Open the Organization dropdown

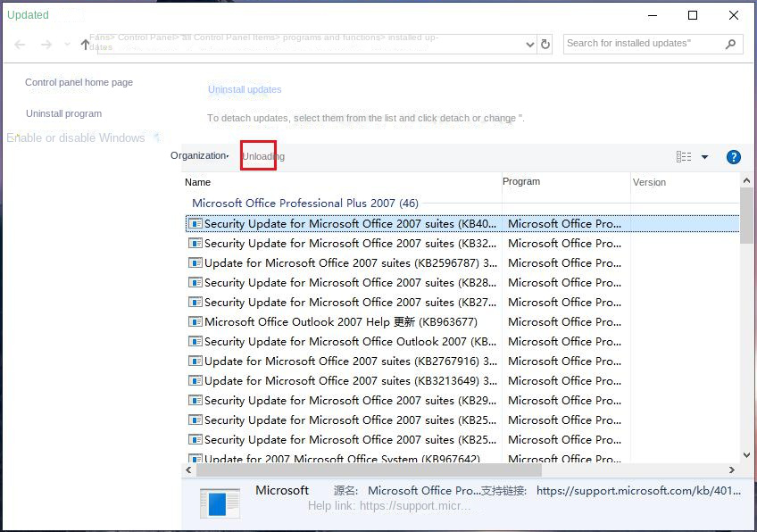[200, 155]
